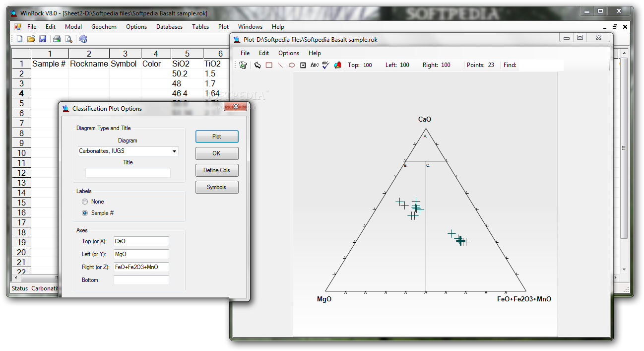The image size is (644, 351).
Task: Click the TiO2 column header cell
Action: tap(217, 64)
